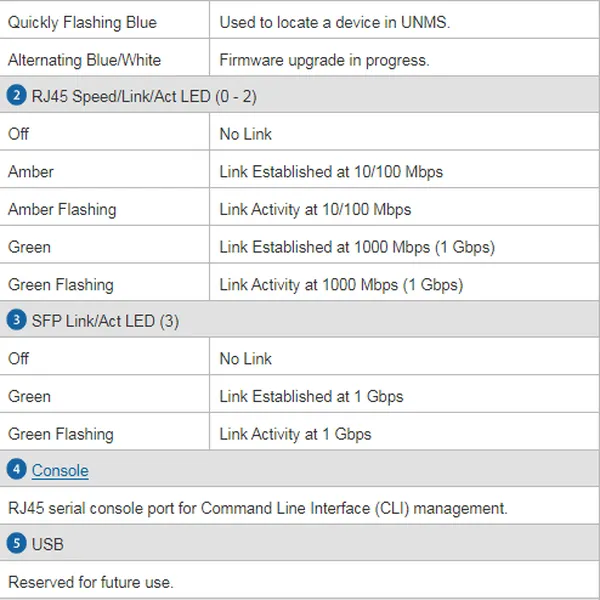600x600 pixels.
Task: Click the Amber Flashing row label
Action: point(62,209)
